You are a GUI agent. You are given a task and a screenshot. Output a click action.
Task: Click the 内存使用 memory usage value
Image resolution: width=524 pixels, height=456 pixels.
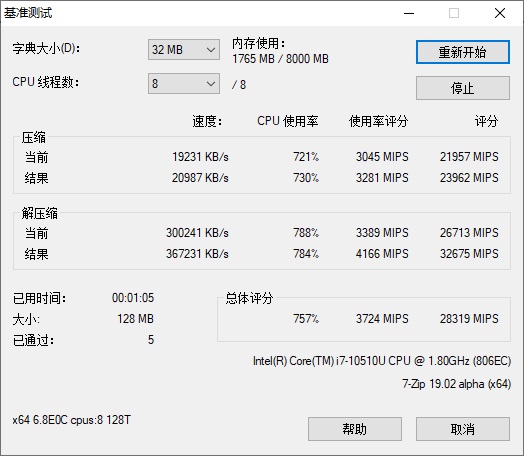point(280,59)
